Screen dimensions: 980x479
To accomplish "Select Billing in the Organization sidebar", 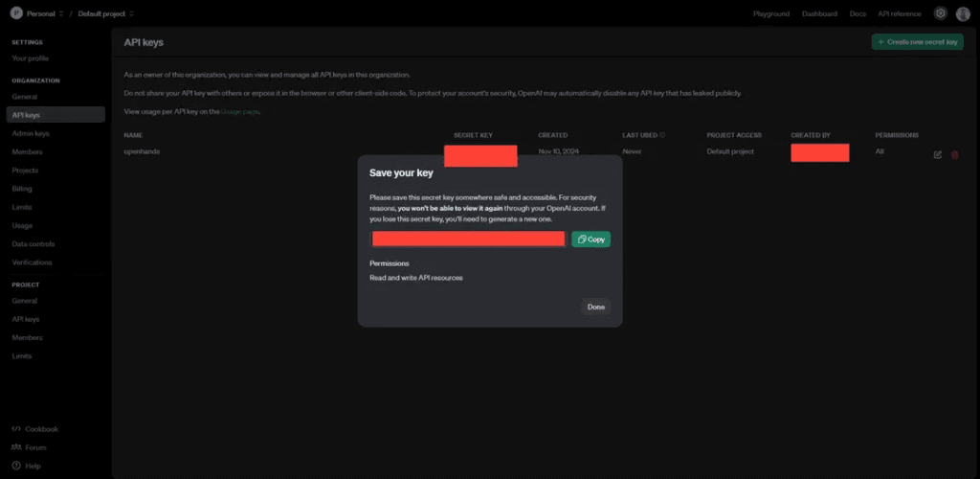I will 22,189.
